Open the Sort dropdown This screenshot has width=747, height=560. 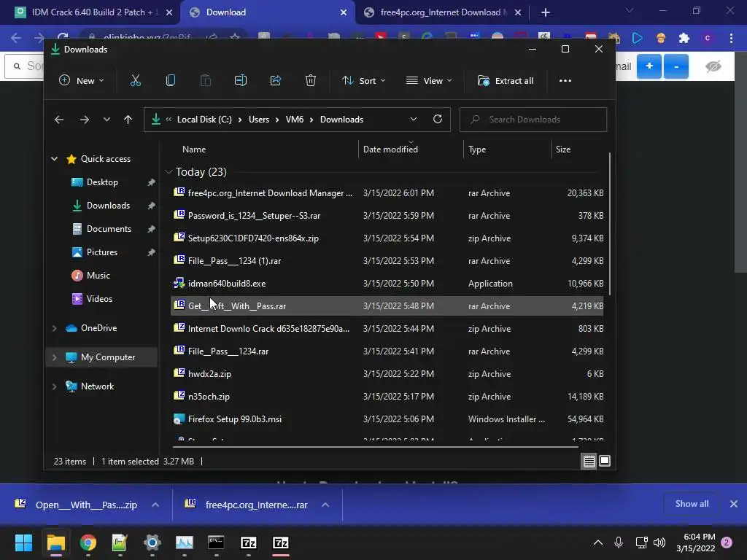click(363, 80)
